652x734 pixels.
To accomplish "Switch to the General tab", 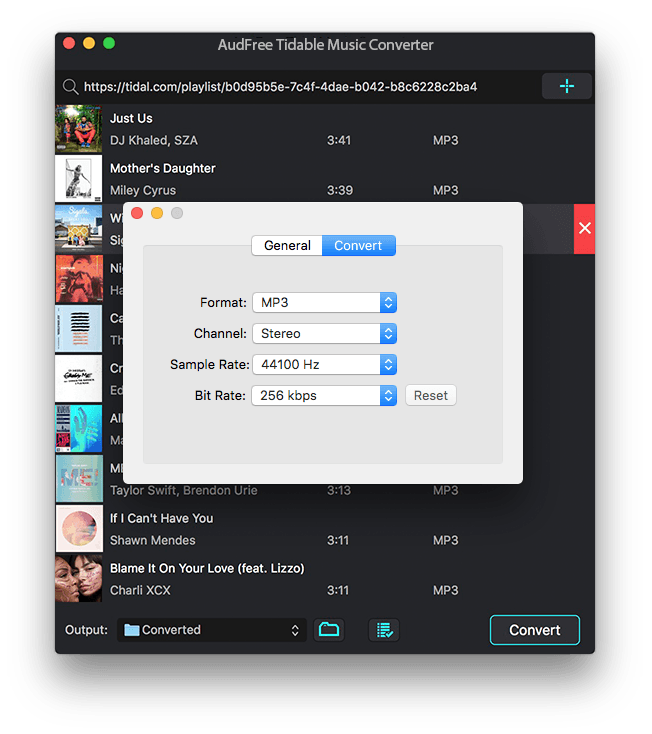I will click(x=287, y=245).
